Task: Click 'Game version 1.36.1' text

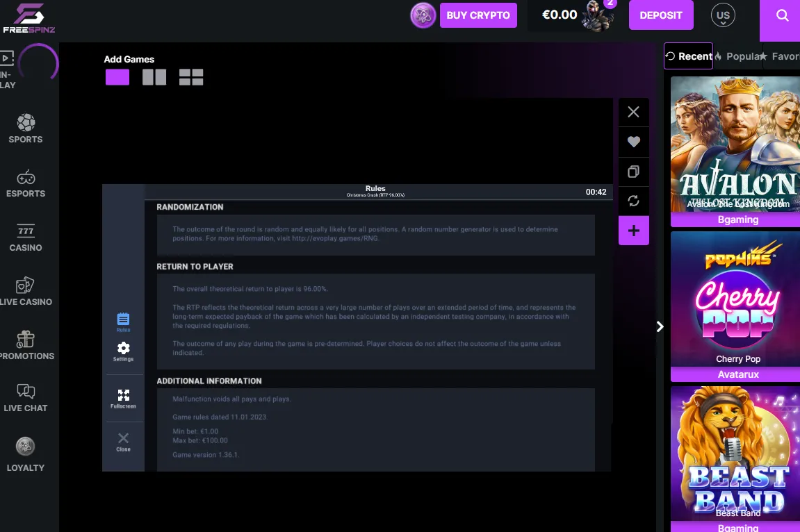Action: 205,454
